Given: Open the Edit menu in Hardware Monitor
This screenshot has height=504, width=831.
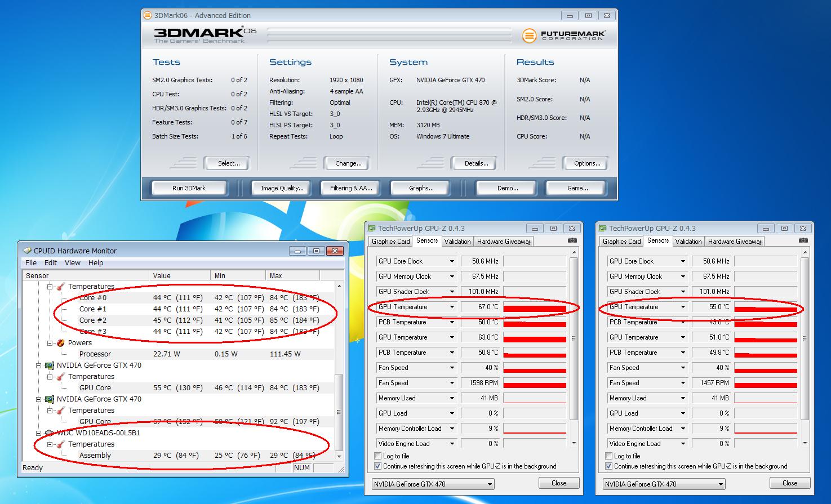Looking at the screenshot, I should pyautogui.click(x=51, y=263).
